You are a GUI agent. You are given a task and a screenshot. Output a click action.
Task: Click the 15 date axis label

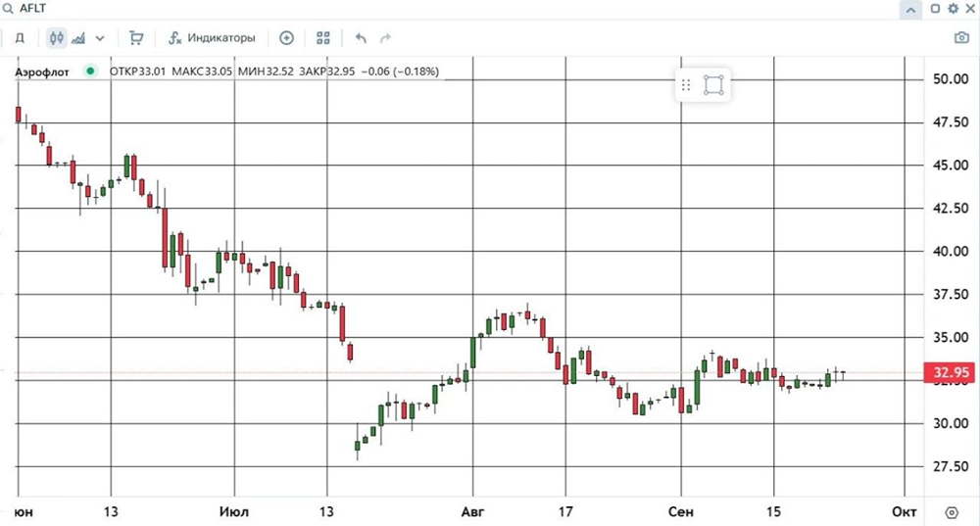click(774, 512)
